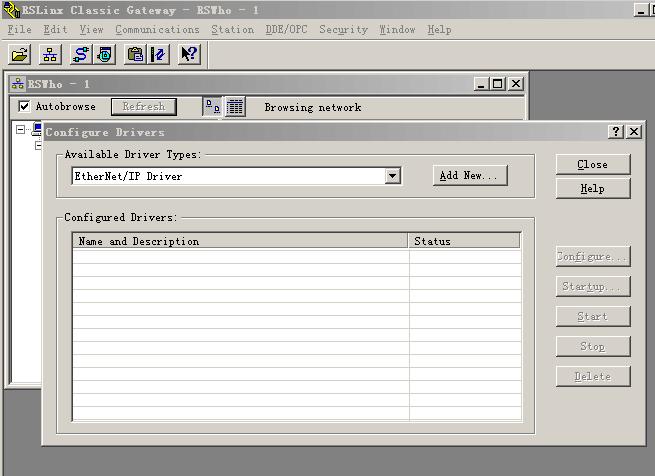This screenshot has height=476, width=655.
Task: Click the Close button in Configure Drivers
Action: [x=592, y=164]
